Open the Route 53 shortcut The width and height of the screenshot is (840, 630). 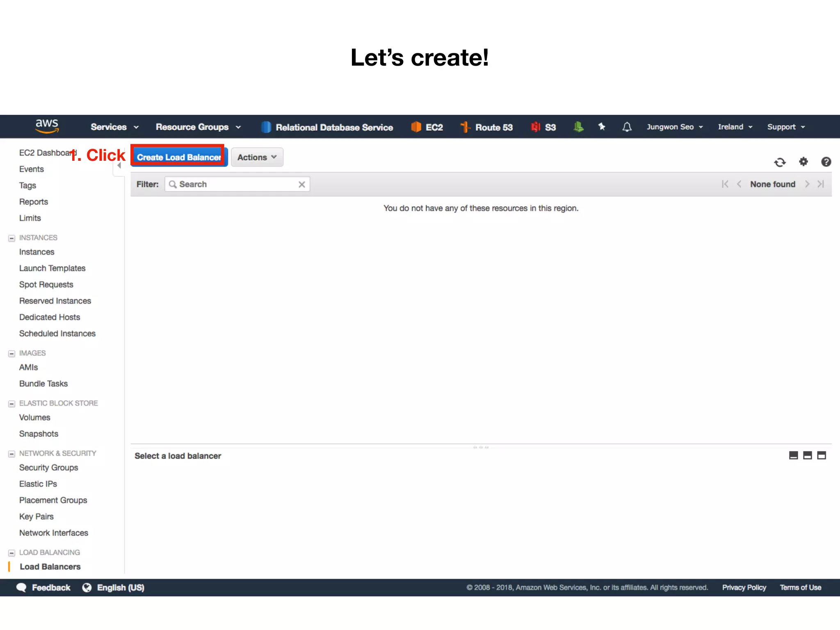pos(486,127)
